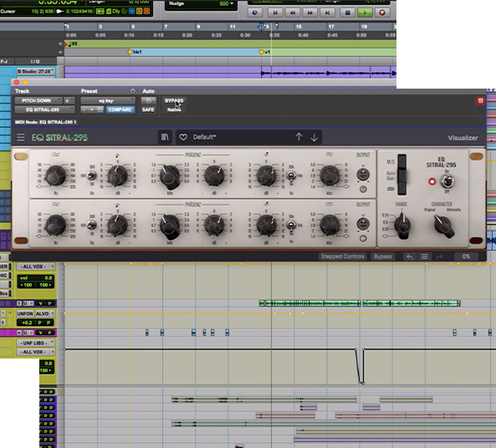
Task: Click the blue plus icon in counter
Action: click(131, 12)
